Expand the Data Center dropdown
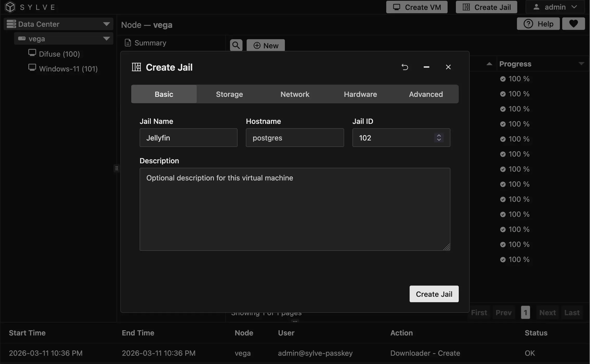 click(106, 24)
